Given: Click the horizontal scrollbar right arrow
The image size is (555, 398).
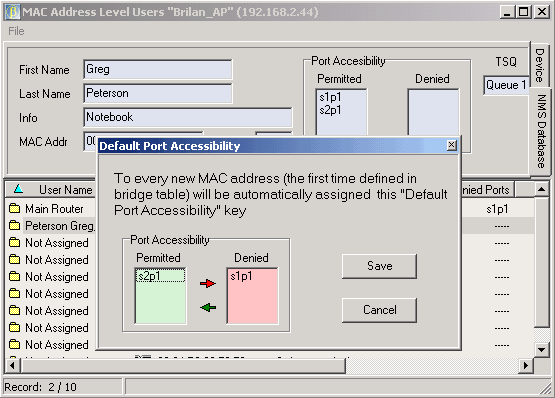Looking at the screenshot, I should coord(526,365).
